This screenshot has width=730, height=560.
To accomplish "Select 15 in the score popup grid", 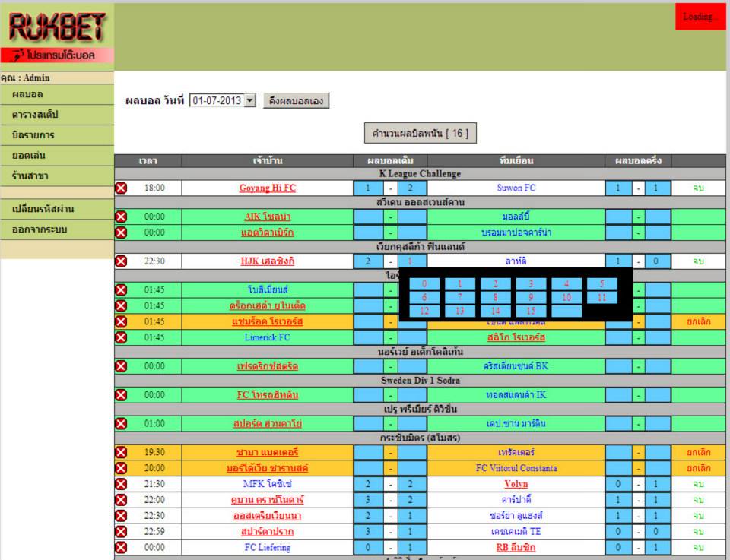I will (x=531, y=311).
